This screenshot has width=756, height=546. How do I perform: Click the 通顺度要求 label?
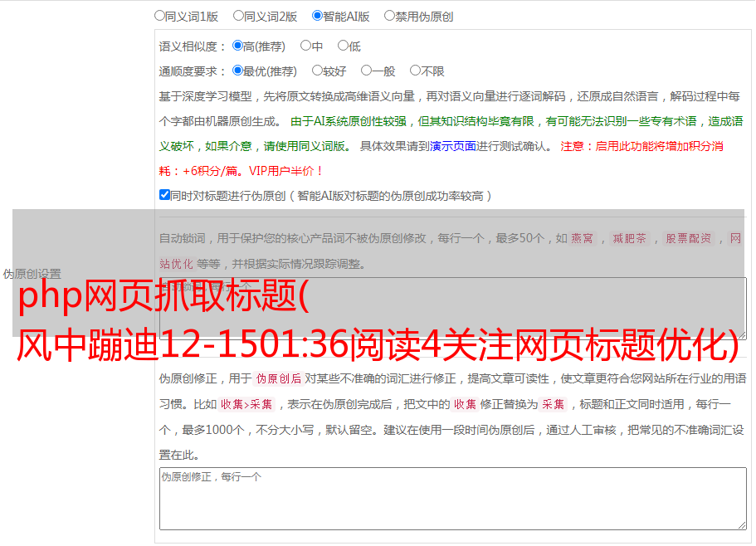pyautogui.click(x=193, y=72)
